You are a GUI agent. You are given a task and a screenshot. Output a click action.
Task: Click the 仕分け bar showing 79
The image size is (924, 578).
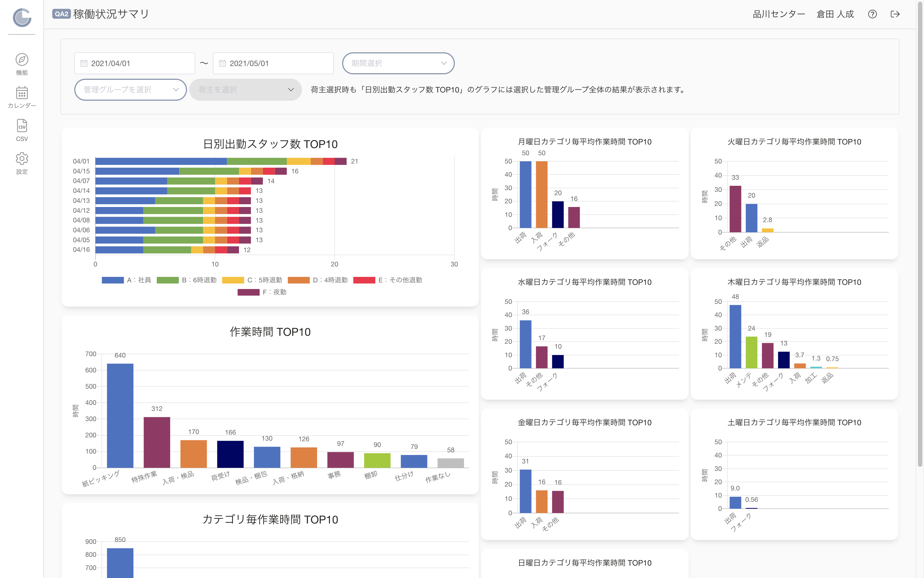point(414,461)
